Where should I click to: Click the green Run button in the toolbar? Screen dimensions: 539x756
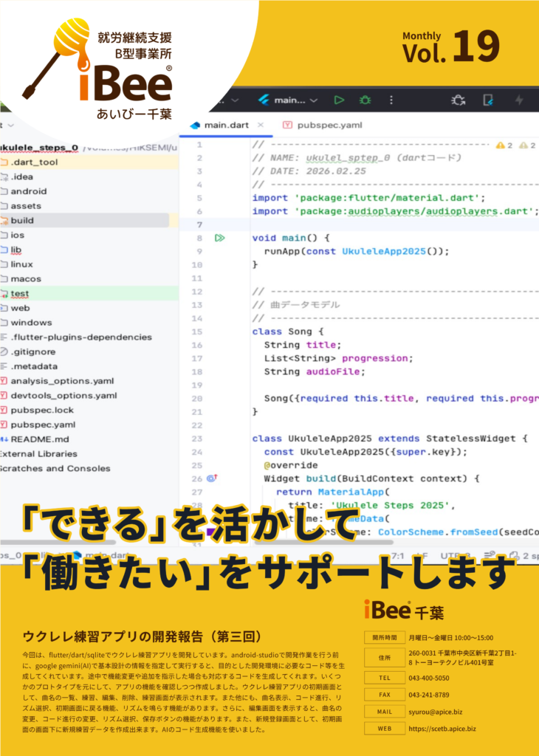[339, 100]
